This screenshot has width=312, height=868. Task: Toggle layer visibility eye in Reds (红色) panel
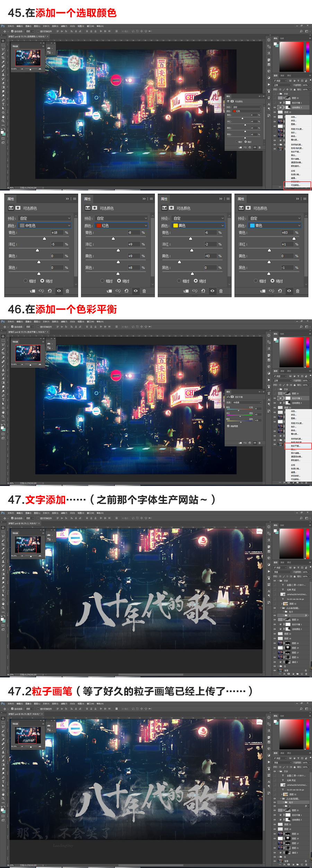pyautogui.click(x=136, y=291)
